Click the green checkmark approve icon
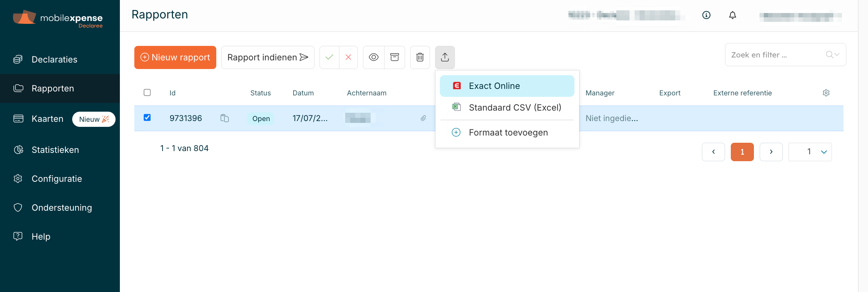The width and height of the screenshot is (868, 292). pyautogui.click(x=329, y=57)
